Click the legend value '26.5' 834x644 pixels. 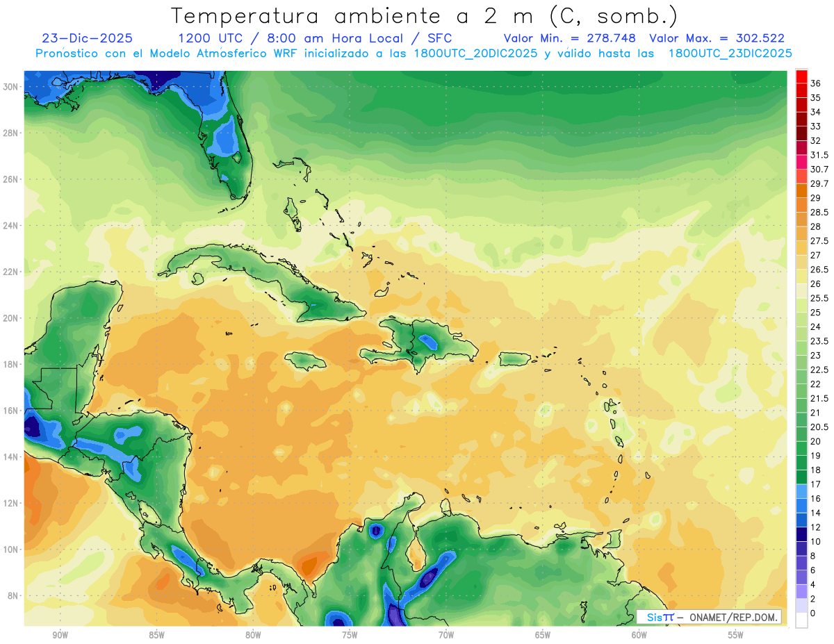819,270
